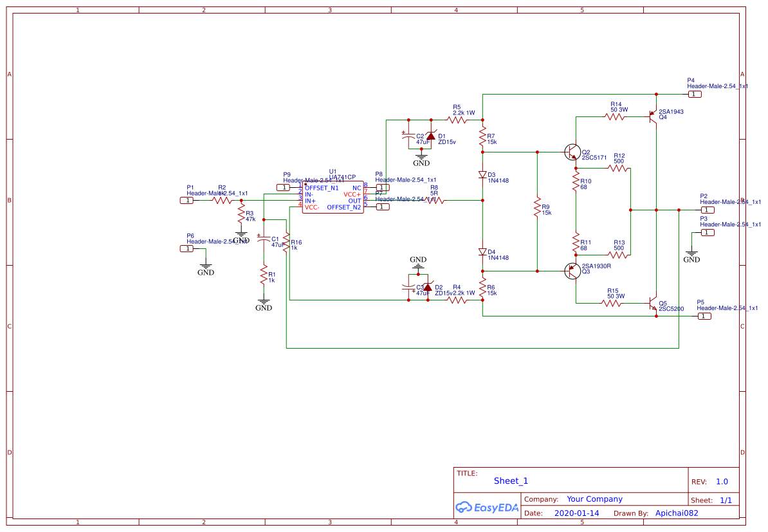Select the Q4 2SA1943 transistor symbol
The image size is (768, 532).
(652, 117)
